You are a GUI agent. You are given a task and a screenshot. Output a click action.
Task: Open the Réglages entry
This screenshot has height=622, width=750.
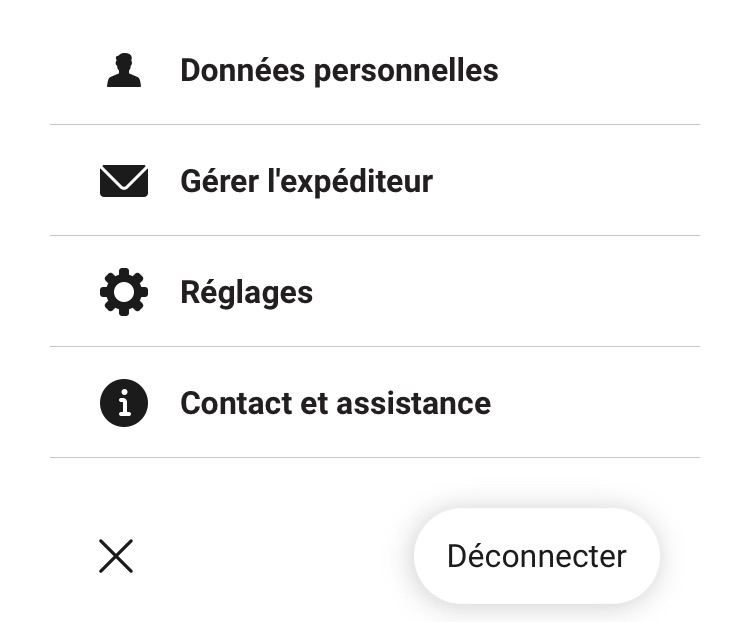point(375,292)
